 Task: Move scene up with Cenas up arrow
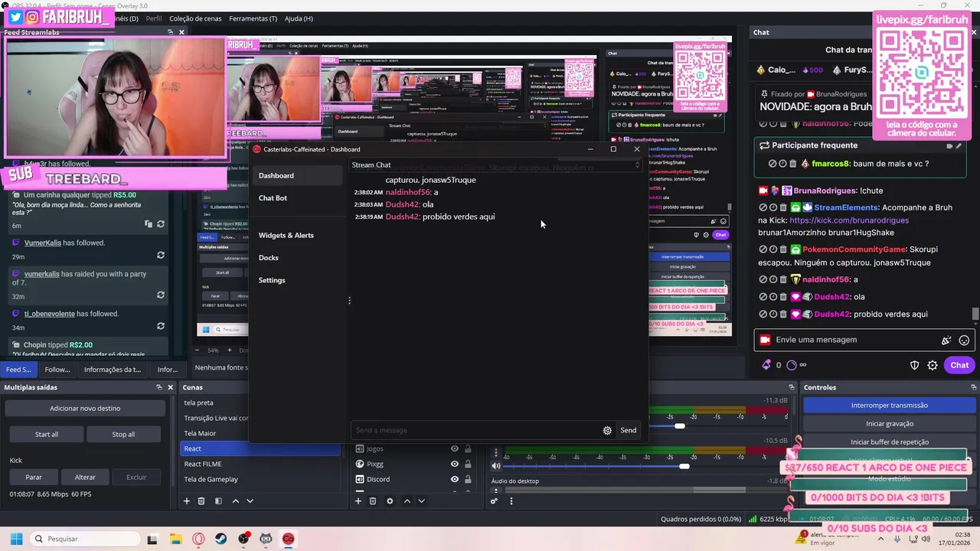[x=236, y=501]
